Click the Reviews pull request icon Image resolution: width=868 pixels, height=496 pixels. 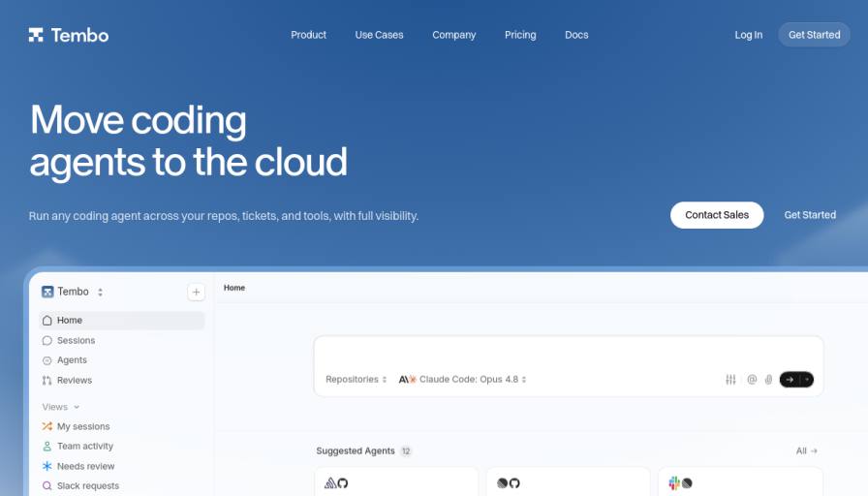tap(47, 381)
